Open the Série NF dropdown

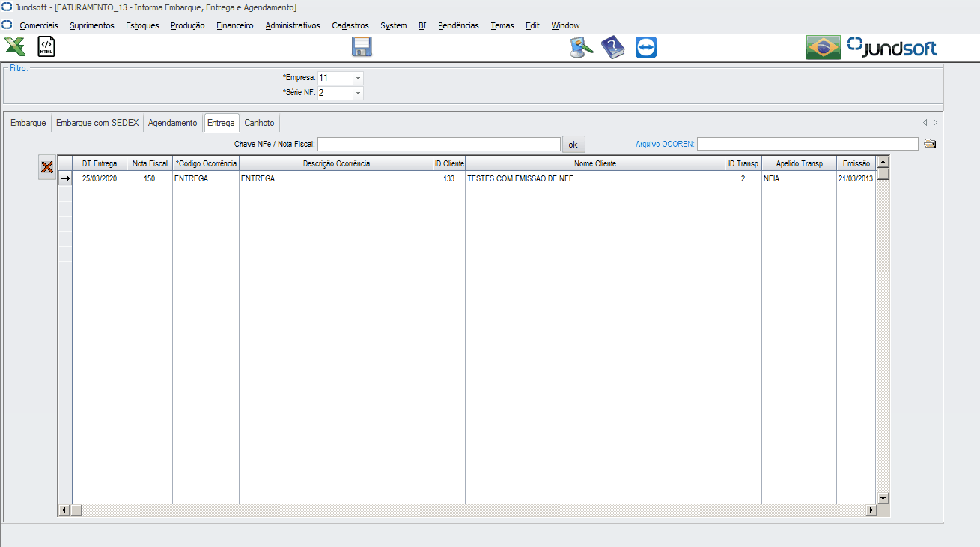[x=358, y=93]
